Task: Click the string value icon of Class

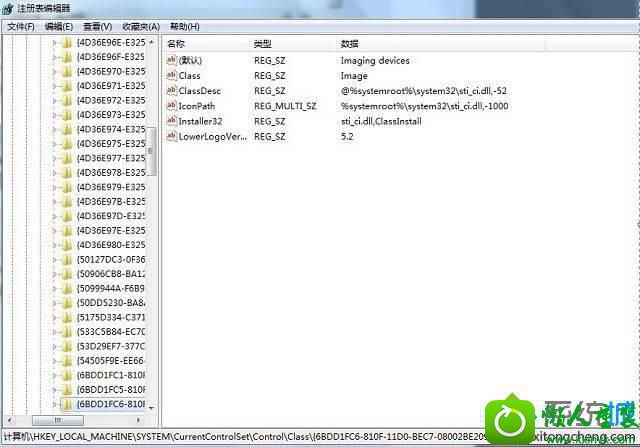Action: 171,76
